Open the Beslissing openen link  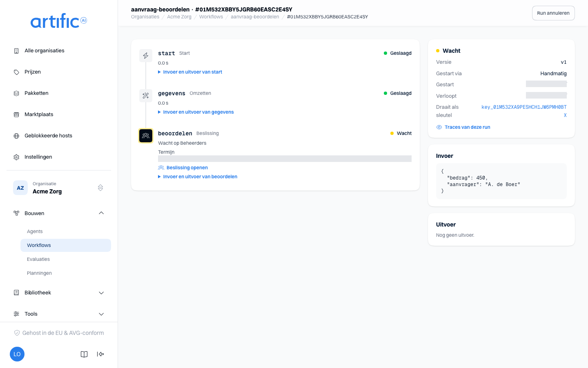point(183,168)
